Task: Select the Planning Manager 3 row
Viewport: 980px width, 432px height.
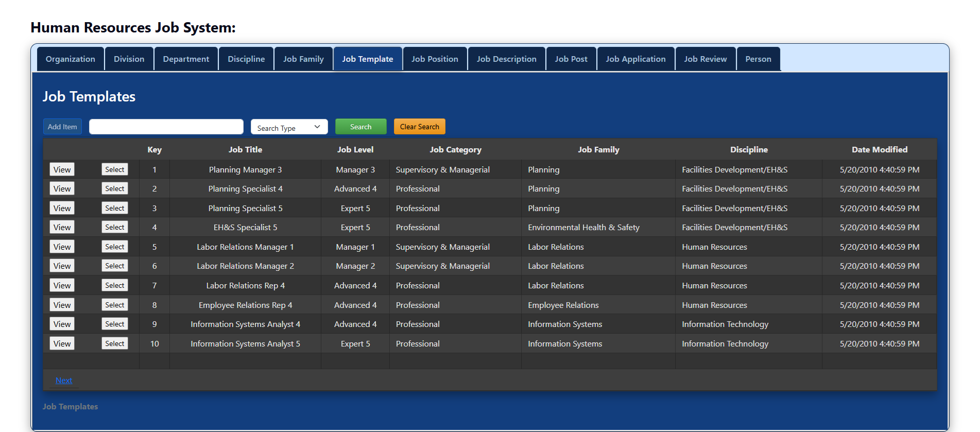Action: 115,169
